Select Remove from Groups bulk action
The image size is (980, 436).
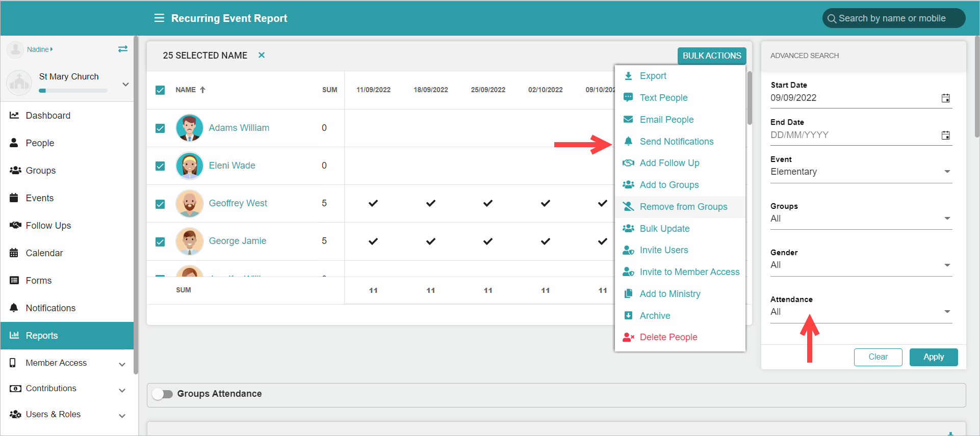(x=680, y=207)
